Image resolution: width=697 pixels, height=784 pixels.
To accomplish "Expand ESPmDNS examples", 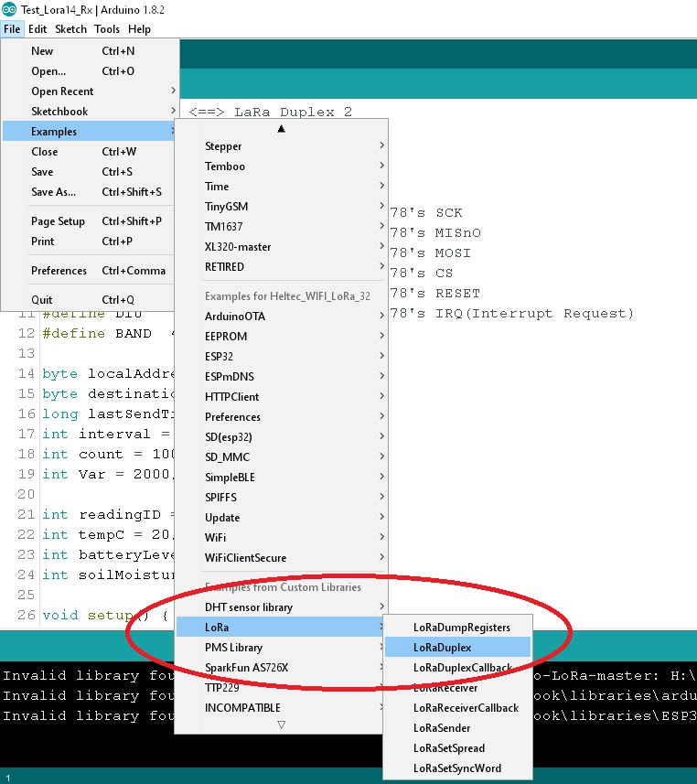I will pyautogui.click(x=281, y=377).
